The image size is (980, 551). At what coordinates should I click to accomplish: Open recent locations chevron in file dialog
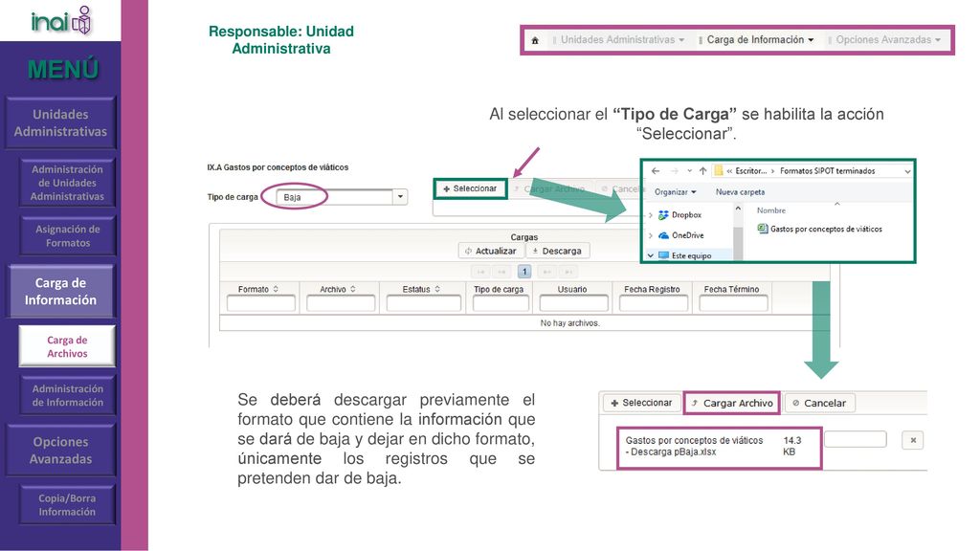coord(689,170)
